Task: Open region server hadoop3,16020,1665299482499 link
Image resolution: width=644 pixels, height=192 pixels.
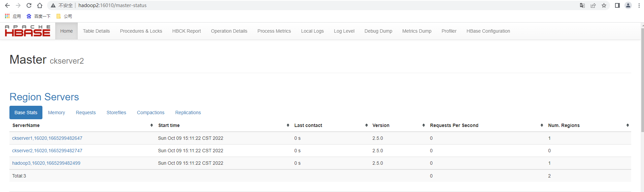Action: coord(46,163)
